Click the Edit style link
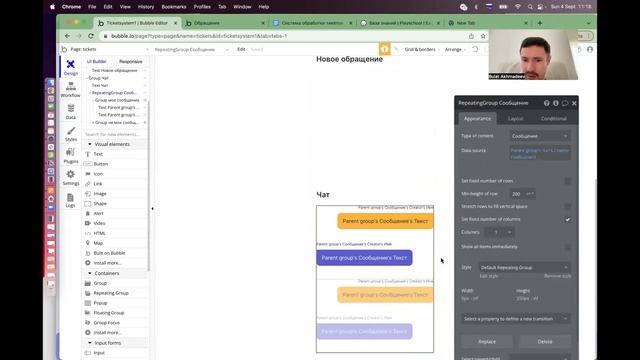The image size is (640, 360). point(489,276)
